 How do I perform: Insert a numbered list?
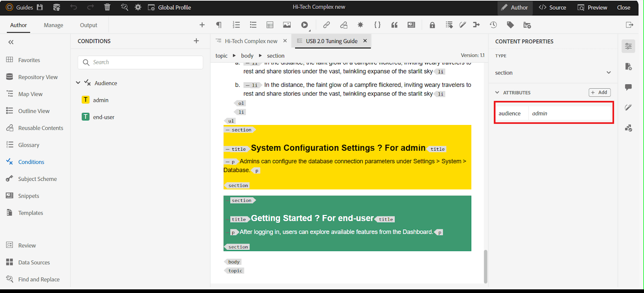(236, 25)
